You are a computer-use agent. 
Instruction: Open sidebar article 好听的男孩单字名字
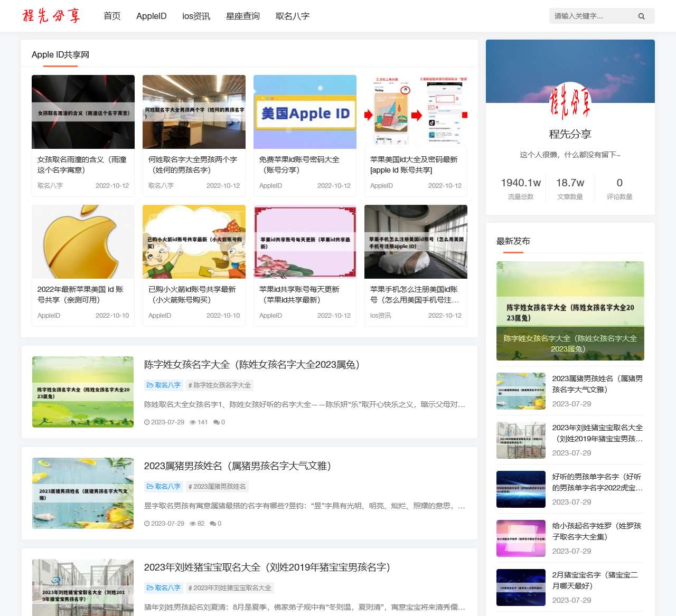(596, 482)
